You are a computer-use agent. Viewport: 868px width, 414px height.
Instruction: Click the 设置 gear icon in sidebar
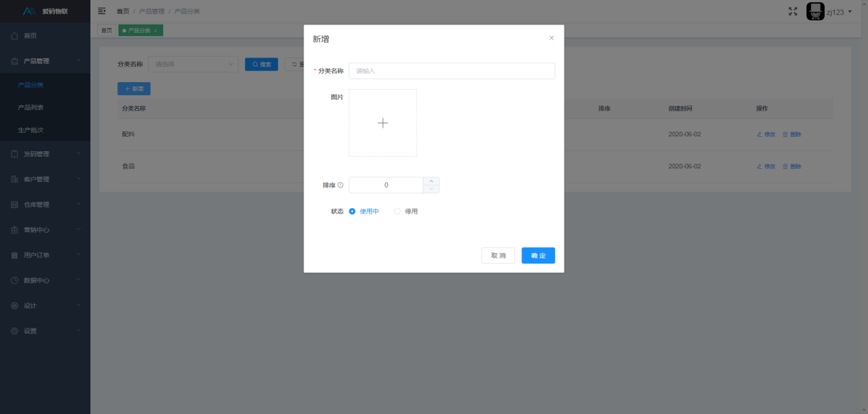point(14,331)
